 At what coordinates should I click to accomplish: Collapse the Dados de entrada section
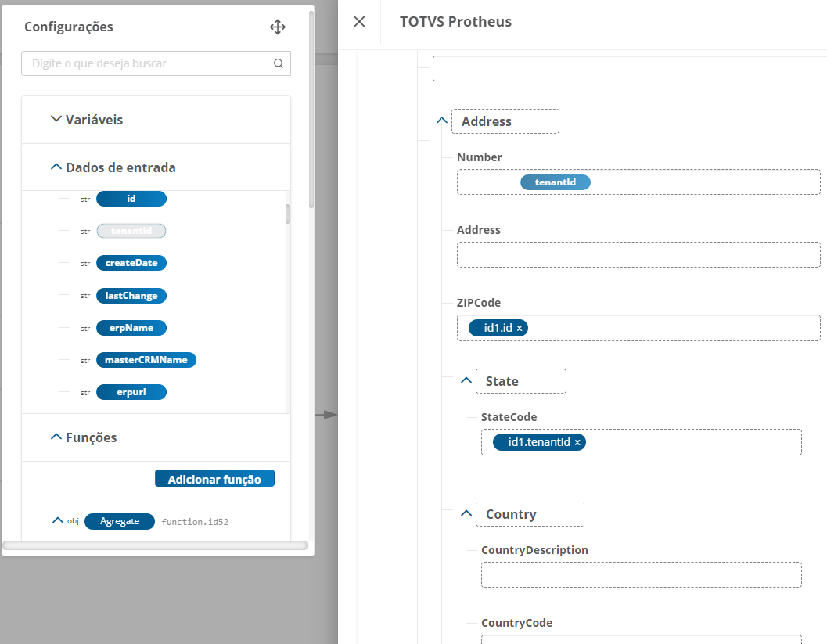pos(56,167)
